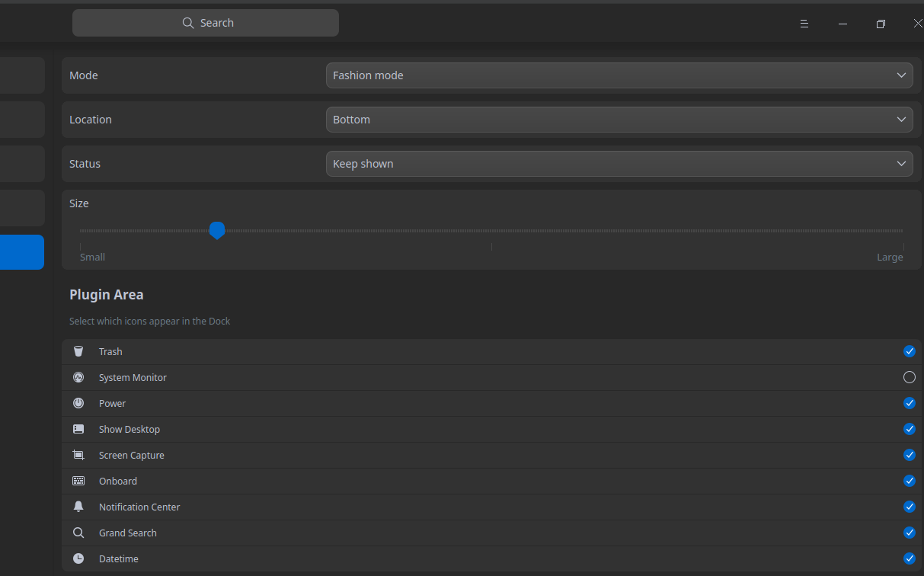Viewport: 924px width, 576px height.
Task: Open the Mode dropdown showing Fashion mode
Action: click(x=619, y=75)
